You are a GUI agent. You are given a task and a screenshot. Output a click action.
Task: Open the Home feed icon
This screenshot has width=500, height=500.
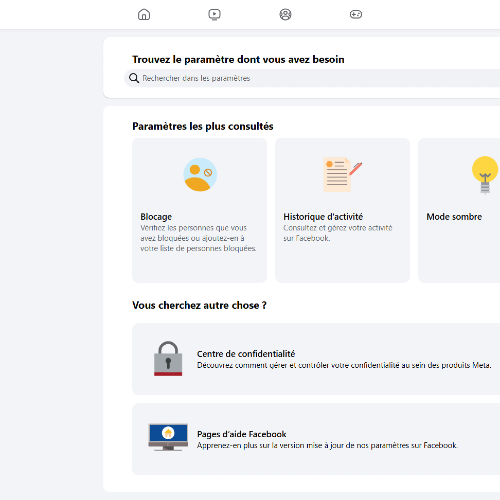tap(144, 14)
